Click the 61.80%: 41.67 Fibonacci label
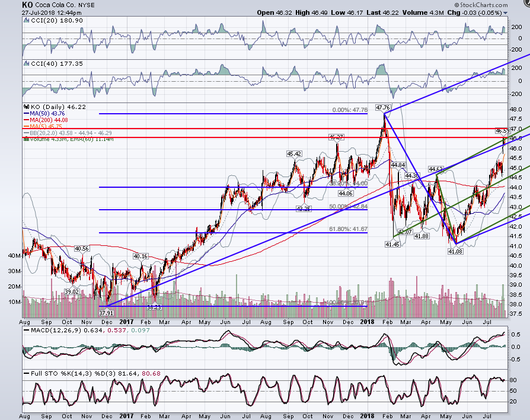 (348, 229)
